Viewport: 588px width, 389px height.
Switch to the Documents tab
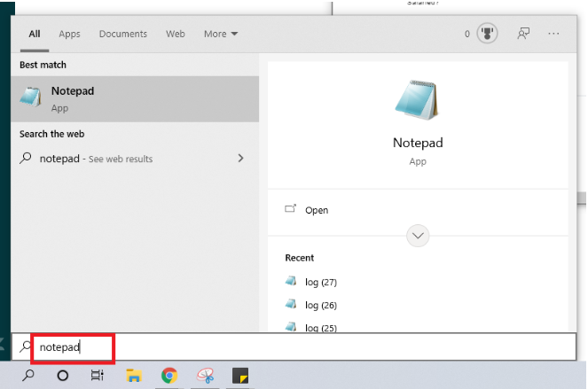pos(123,34)
